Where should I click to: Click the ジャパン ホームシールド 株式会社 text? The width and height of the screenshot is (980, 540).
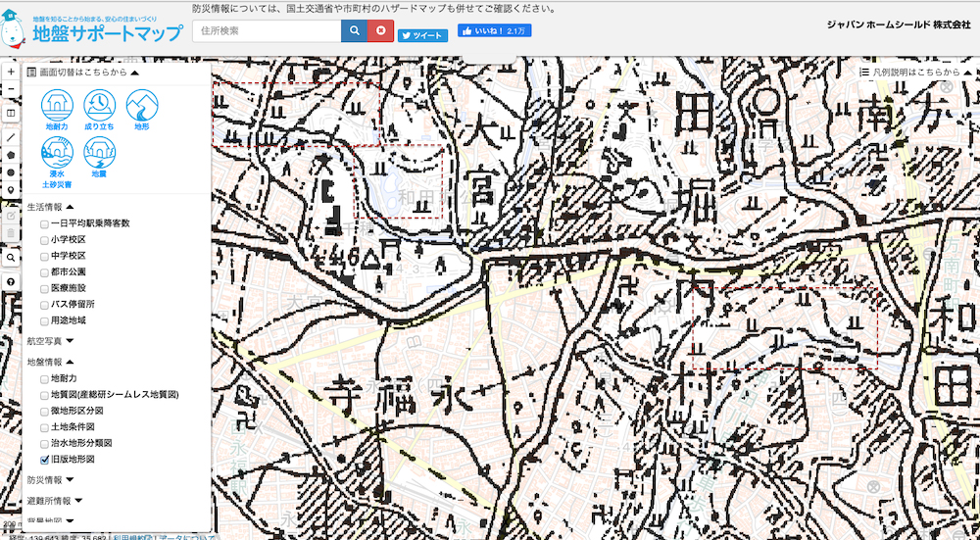point(899,25)
